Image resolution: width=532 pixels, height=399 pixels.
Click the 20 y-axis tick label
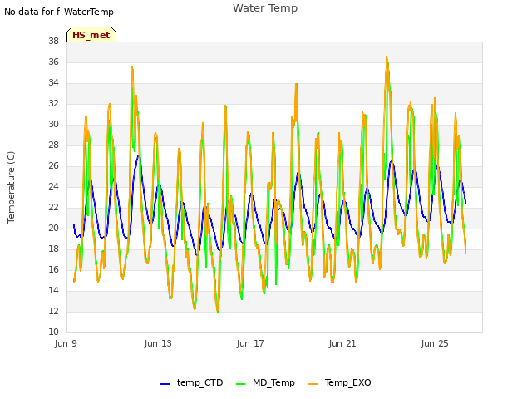point(53,228)
